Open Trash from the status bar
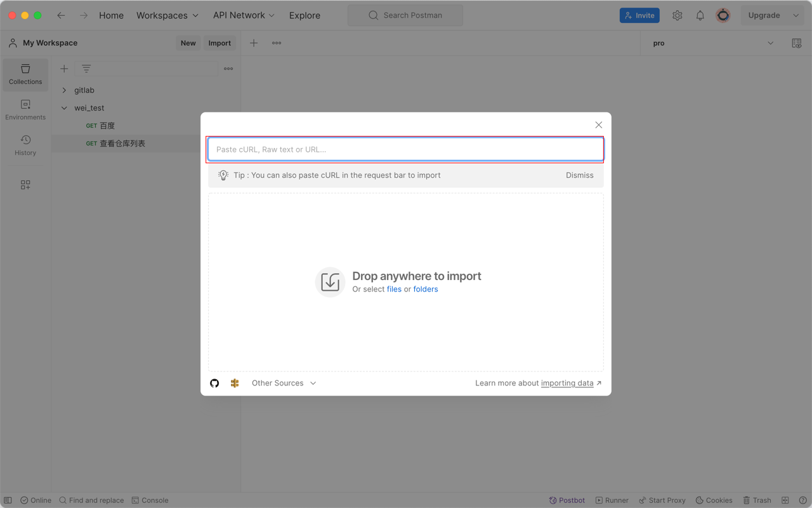Viewport: 812px width, 508px height. tap(757, 500)
